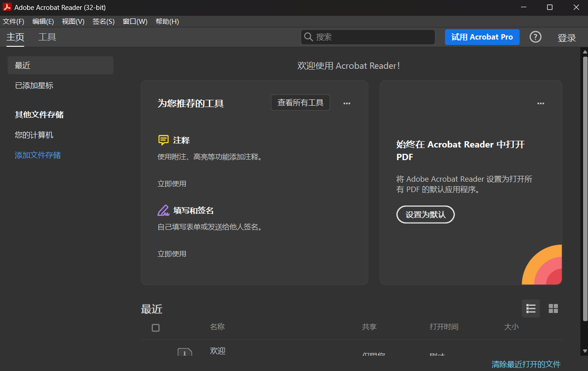The image size is (588, 371).
Task: Click 立即使用 under 注释
Action: coord(172,183)
